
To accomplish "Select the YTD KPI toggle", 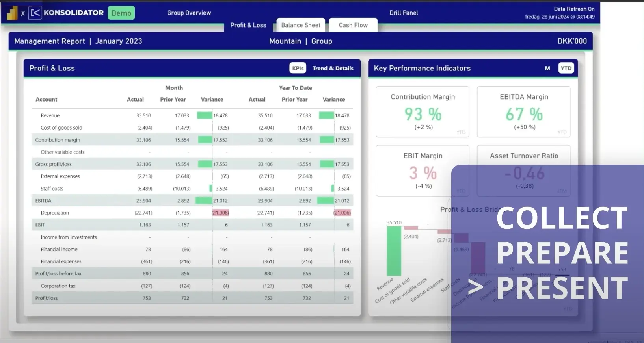I will tap(566, 68).
